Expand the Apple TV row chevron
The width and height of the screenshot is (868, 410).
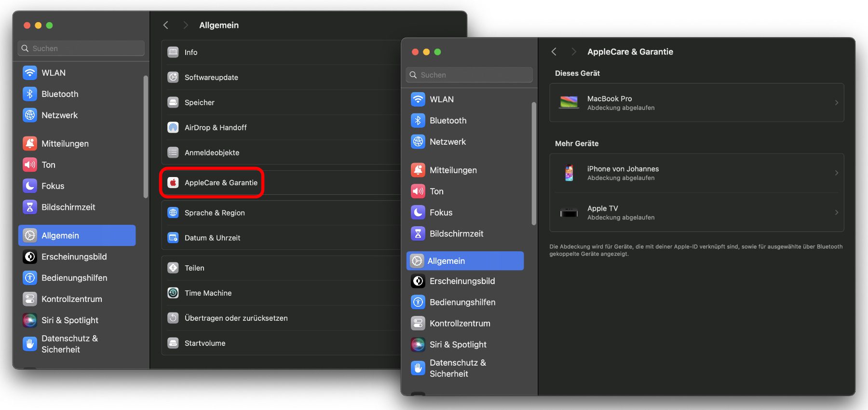836,213
